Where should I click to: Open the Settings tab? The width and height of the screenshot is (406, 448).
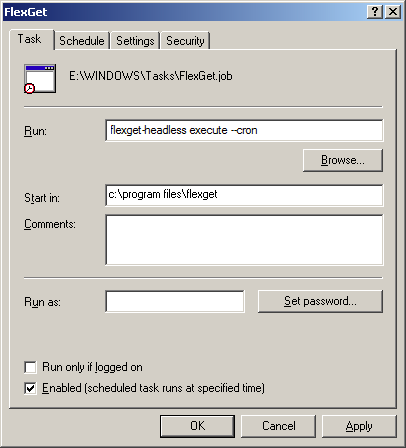(135, 41)
